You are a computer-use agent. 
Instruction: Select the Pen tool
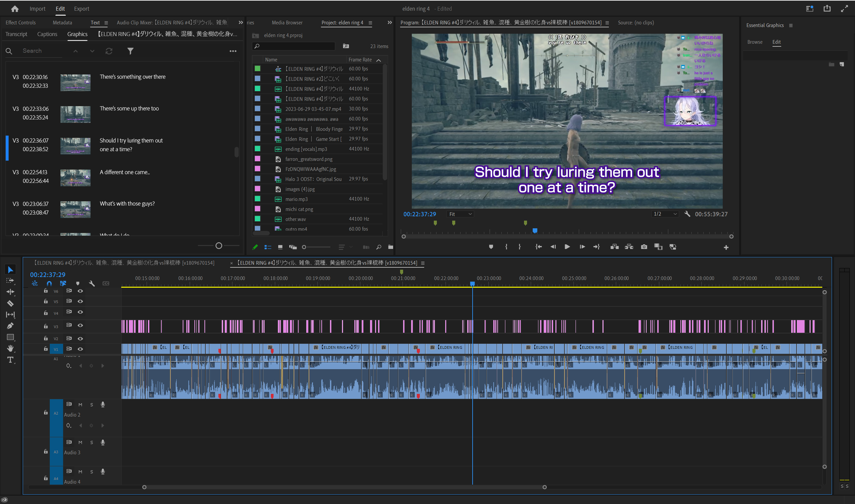(x=10, y=326)
